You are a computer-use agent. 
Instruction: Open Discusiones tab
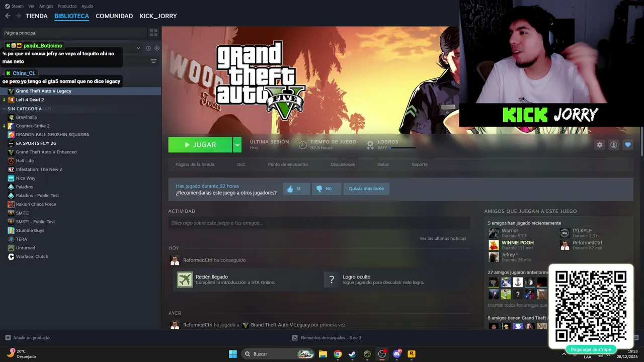point(343,164)
